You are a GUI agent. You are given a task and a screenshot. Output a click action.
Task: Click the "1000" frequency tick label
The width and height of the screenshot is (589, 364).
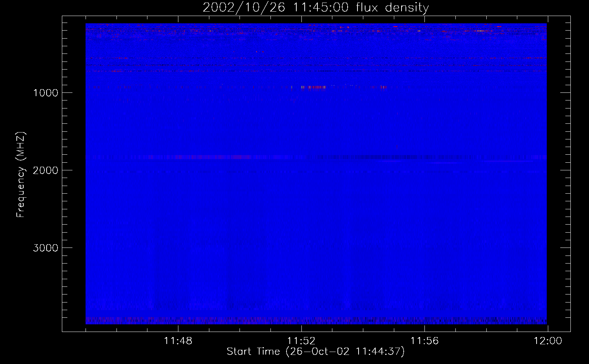(x=46, y=93)
